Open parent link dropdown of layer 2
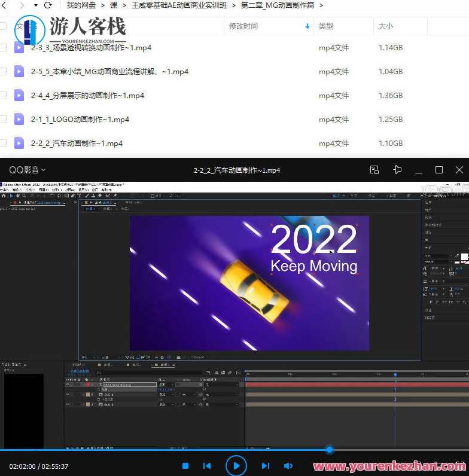469x476 pixels. click(x=222, y=395)
